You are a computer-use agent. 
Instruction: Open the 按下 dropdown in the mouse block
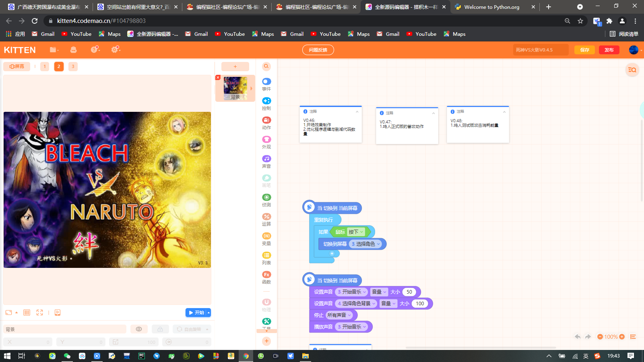pyautogui.click(x=356, y=232)
